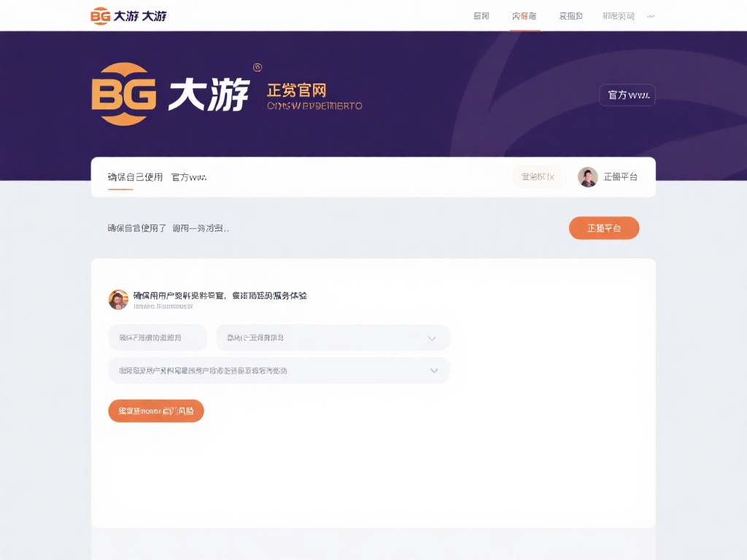This screenshot has height=560, width=747.
Task: Switch to the 官方www tab in the white card
Action: tap(187, 176)
